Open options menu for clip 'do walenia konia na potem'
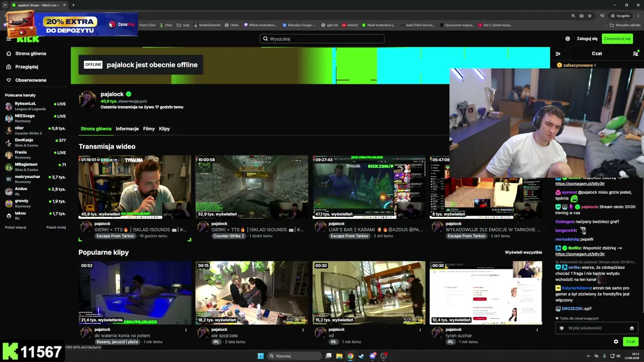The width and height of the screenshot is (644, 362). point(186,330)
